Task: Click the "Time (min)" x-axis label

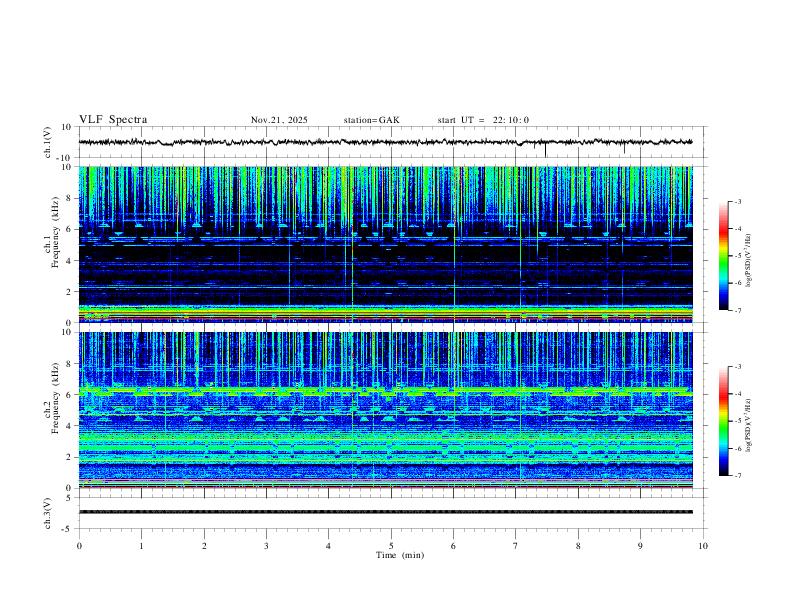Action: (400, 555)
